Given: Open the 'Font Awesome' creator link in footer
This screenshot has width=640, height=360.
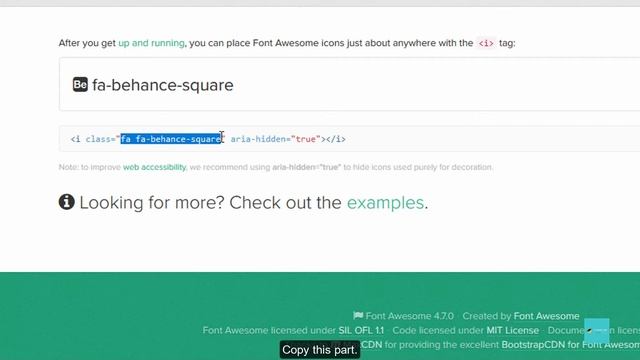Looking at the screenshot, I should [x=546, y=316].
